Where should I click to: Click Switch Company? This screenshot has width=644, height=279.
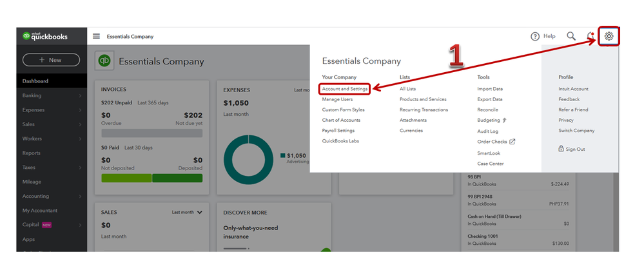coord(576,130)
